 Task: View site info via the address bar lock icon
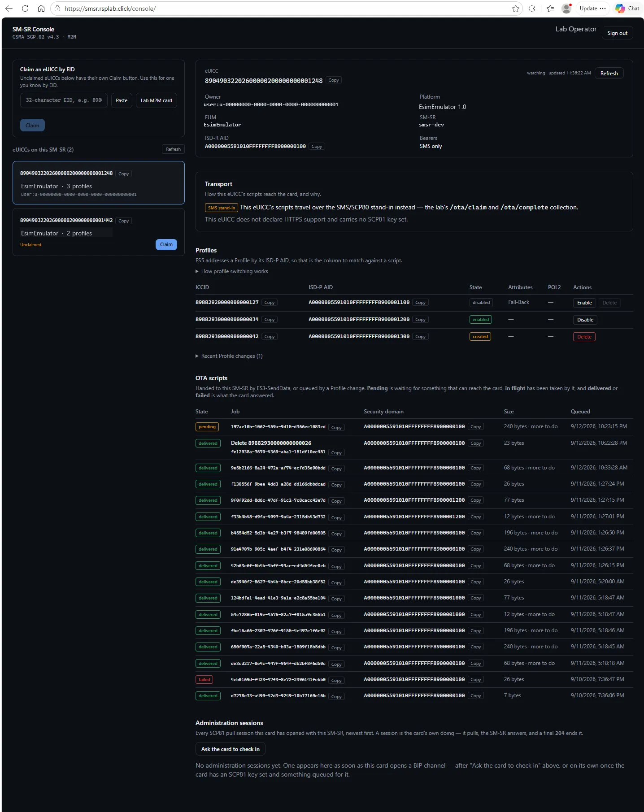[57, 9]
